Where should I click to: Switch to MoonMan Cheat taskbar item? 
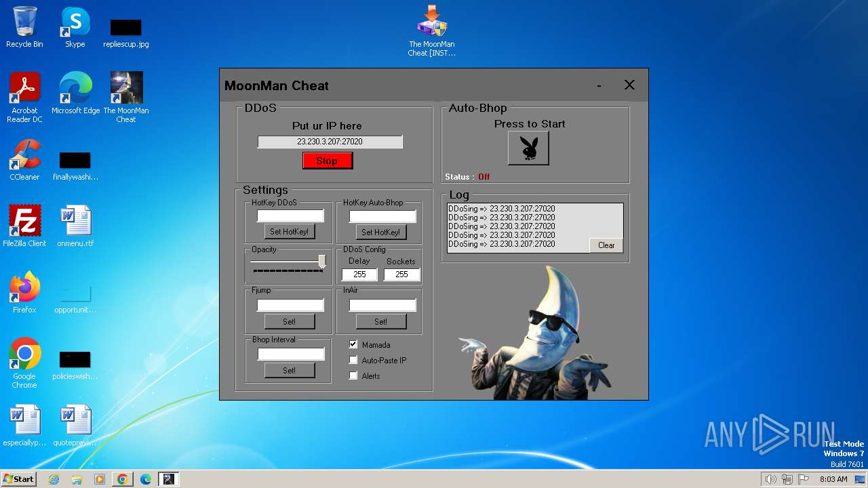click(169, 479)
